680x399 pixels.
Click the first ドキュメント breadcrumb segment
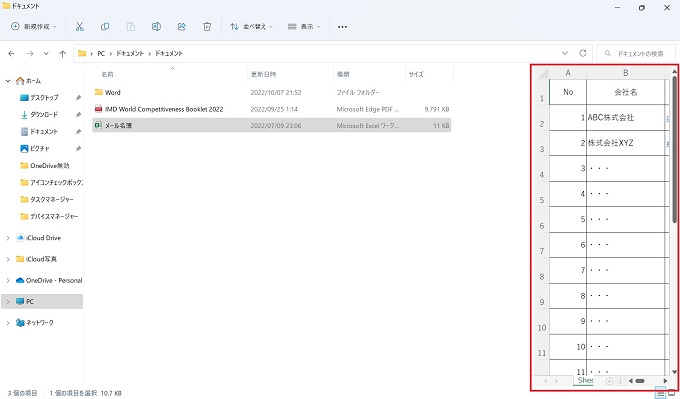tap(130, 53)
